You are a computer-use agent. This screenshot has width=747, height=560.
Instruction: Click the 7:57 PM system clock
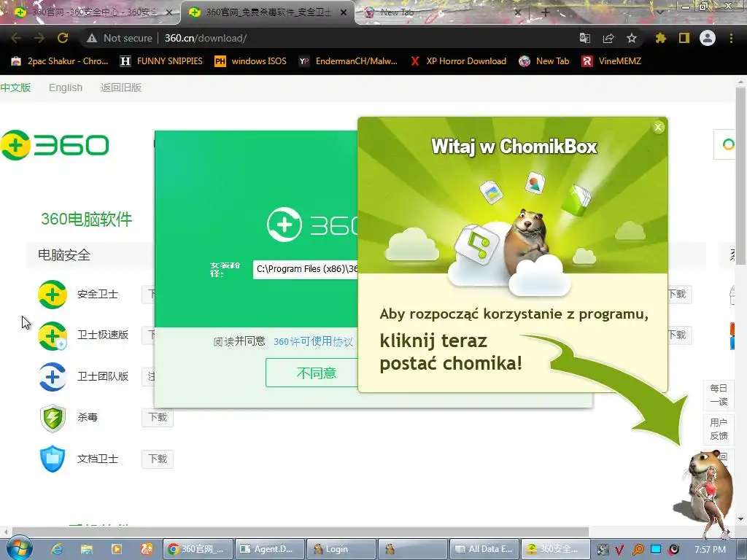[x=710, y=550]
